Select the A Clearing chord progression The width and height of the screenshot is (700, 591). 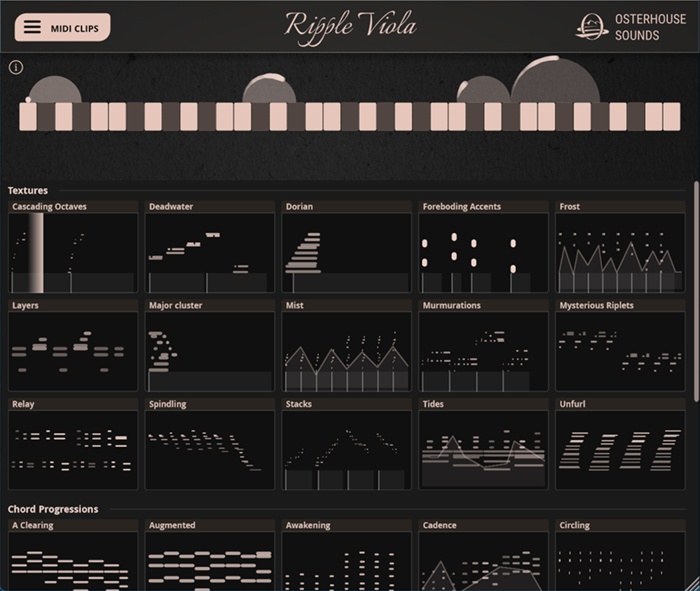(x=73, y=555)
